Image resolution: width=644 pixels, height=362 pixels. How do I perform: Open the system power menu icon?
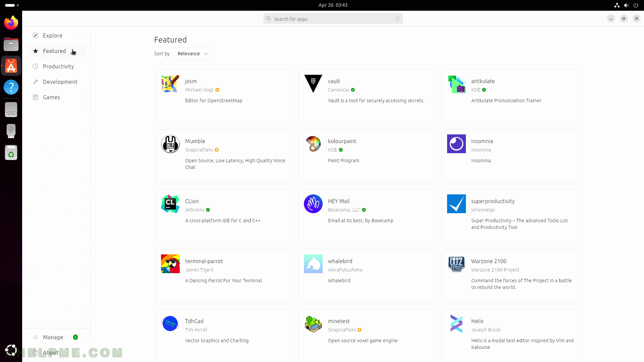(636, 5)
